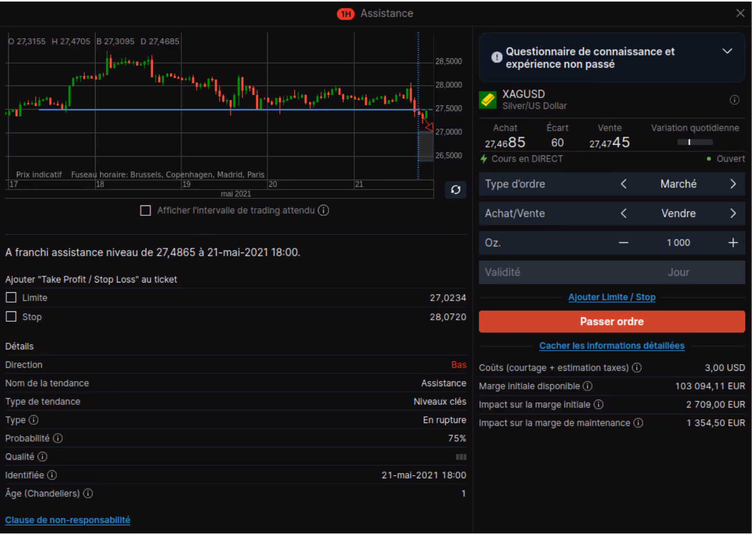This screenshot has height=535, width=756.
Task: Enable Afficher l'intervalle de trading attendu
Action: pos(146,211)
